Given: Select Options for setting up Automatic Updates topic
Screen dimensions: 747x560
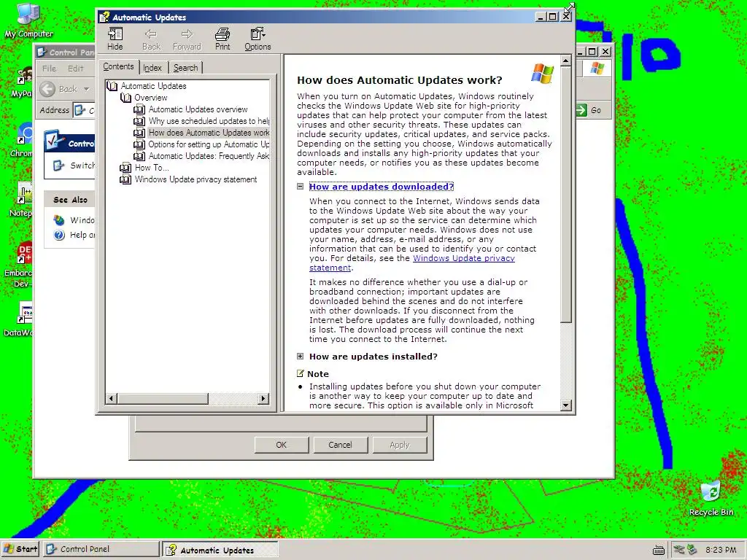Looking at the screenshot, I should coord(209,144).
